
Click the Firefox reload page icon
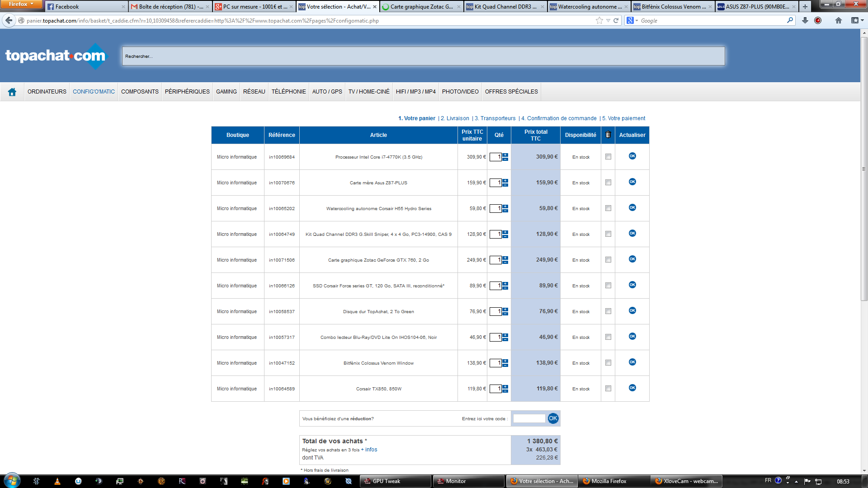coord(616,20)
